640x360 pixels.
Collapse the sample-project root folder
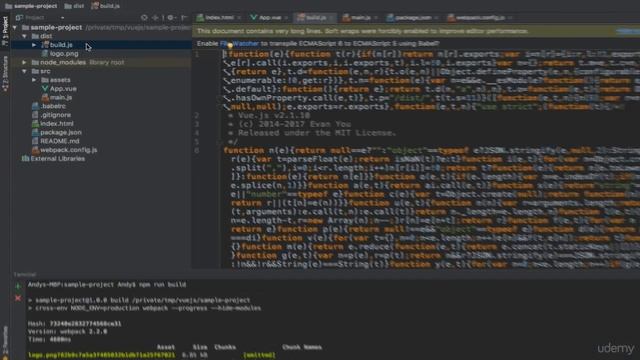pos(15,27)
